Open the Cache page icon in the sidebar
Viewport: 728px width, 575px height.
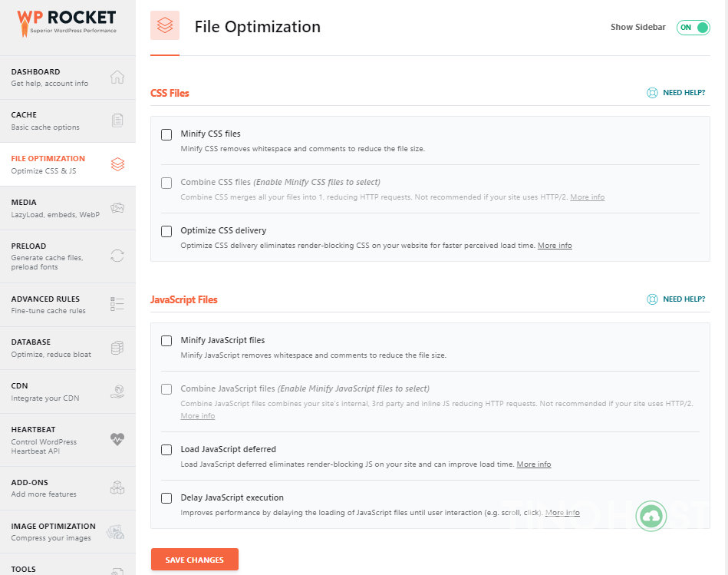point(117,121)
